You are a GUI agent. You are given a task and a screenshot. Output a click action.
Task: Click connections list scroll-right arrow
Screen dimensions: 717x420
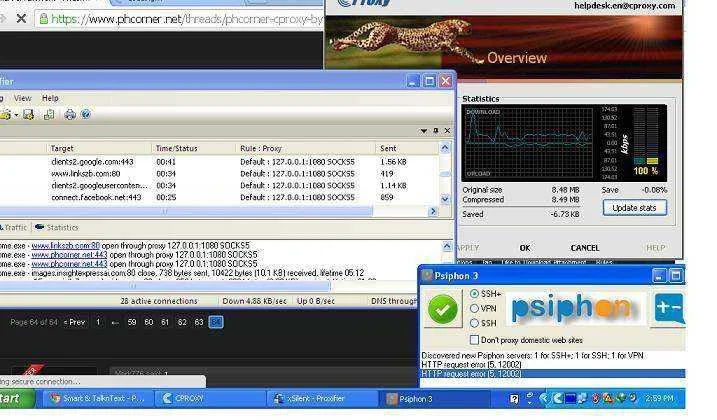tap(433, 211)
